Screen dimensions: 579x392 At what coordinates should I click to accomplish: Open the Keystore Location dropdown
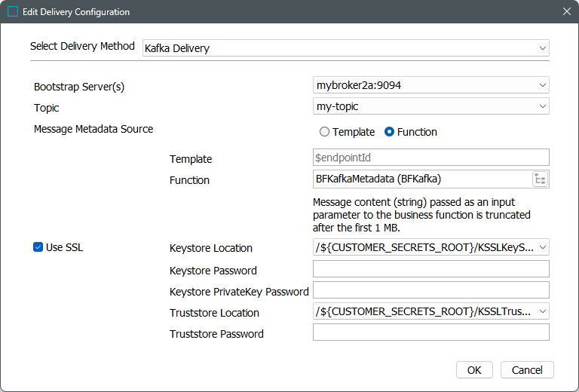(x=543, y=247)
